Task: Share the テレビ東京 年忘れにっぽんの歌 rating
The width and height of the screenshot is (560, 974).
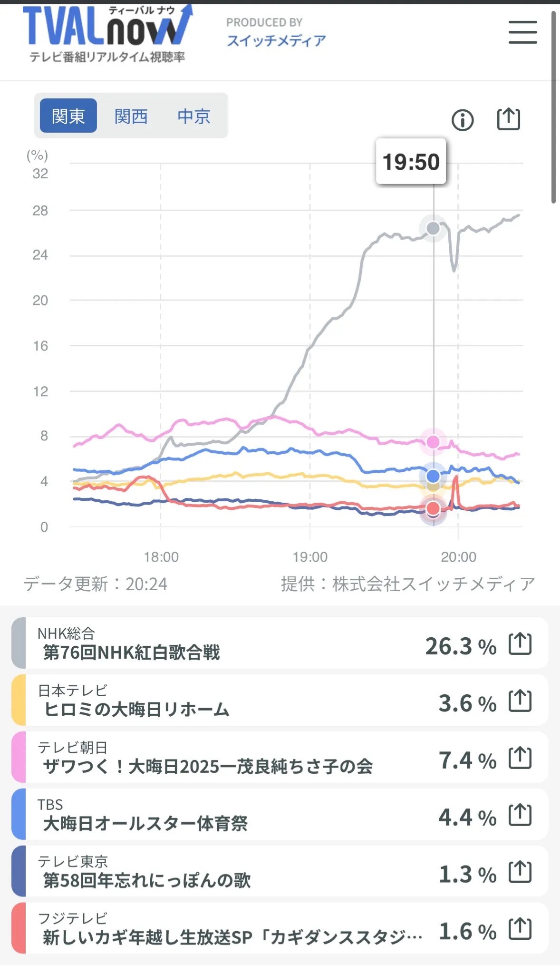Action: click(520, 872)
